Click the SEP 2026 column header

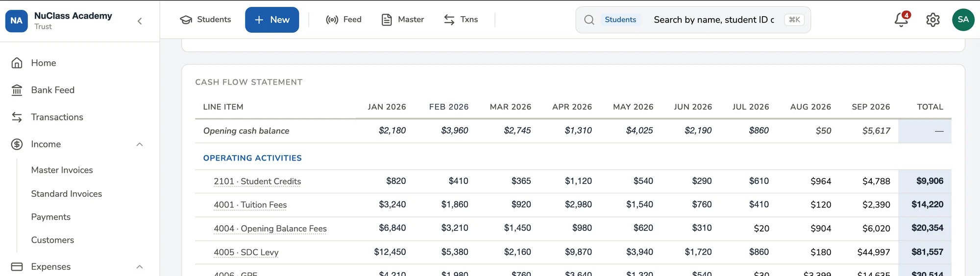[871, 107]
